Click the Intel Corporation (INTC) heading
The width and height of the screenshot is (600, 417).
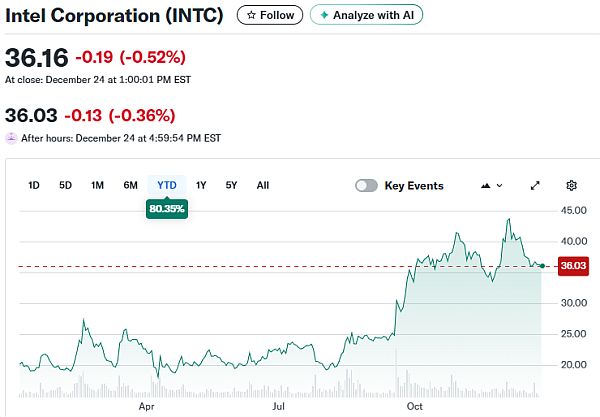116,15
